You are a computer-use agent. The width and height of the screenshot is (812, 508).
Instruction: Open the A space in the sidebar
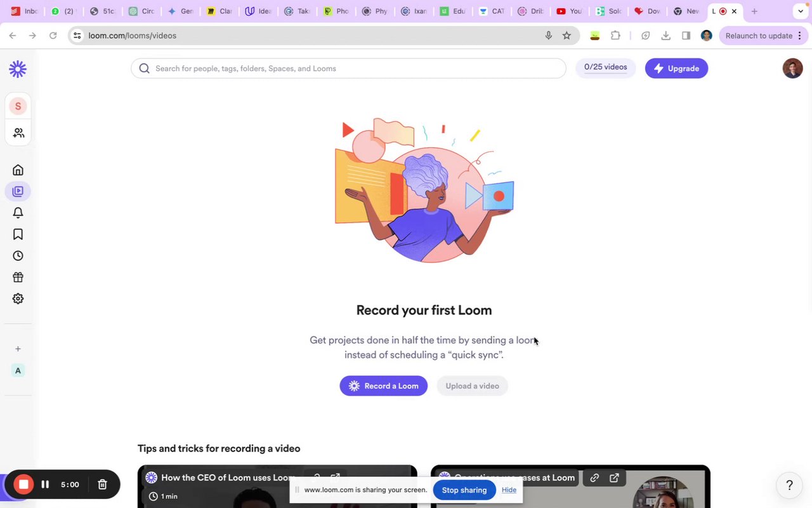coord(18,370)
